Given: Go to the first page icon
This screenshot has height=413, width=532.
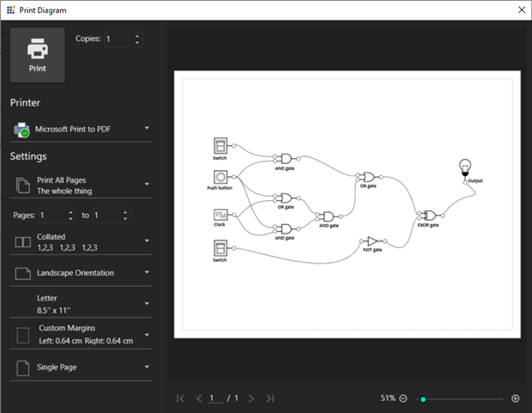Looking at the screenshot, I should [x=180, y=398].
